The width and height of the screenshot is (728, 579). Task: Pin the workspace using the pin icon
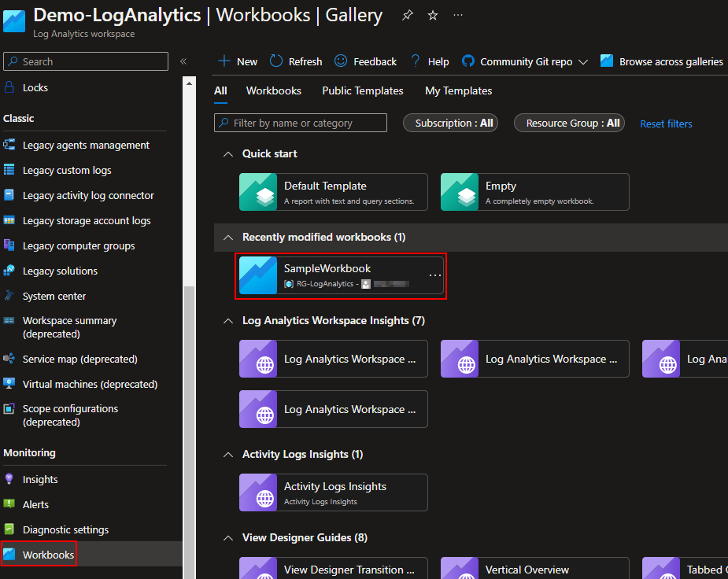407,16
